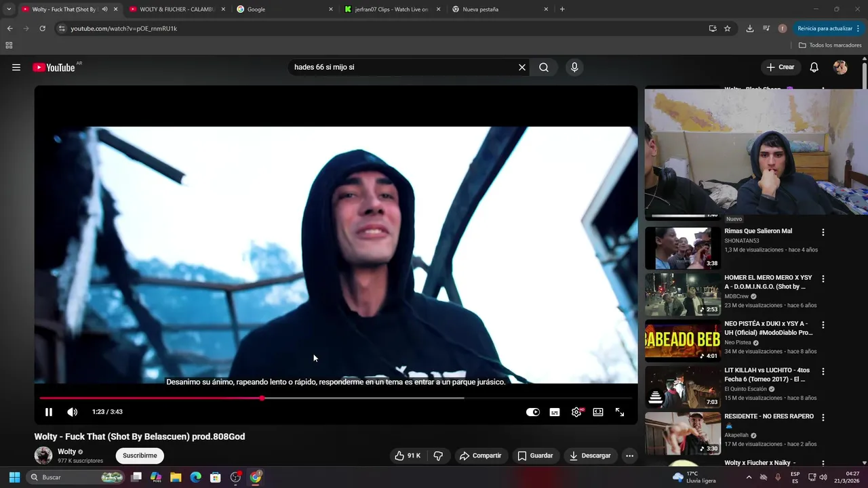Open Wolty channel avatar
Image resolution: width=868 pixels, height=488 pixels.
tap(43, 455)
